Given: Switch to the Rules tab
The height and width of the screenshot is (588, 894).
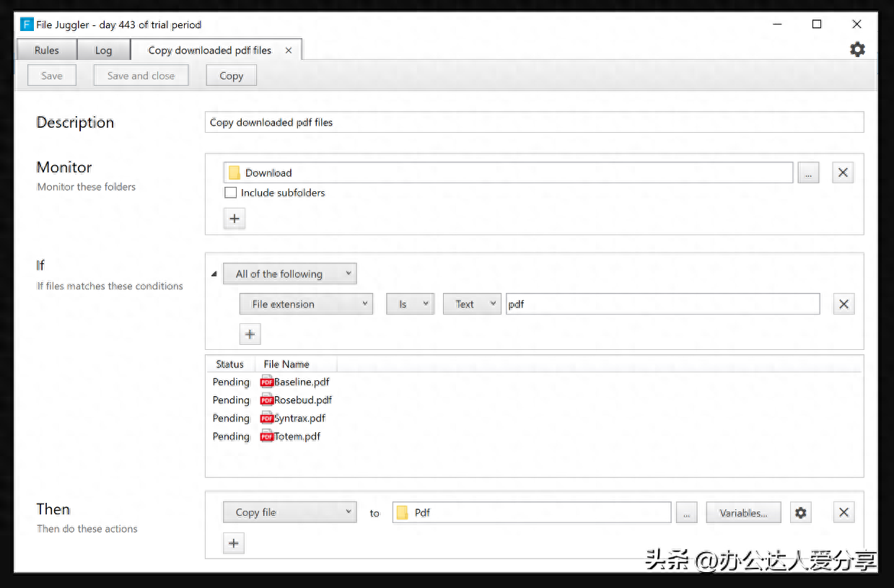Looking at the screenshot, I should (47, 51).
